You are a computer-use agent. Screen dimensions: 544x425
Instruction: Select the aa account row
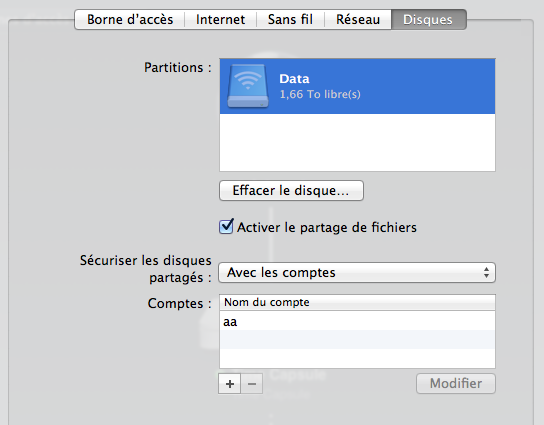click(x=357, y=321)
